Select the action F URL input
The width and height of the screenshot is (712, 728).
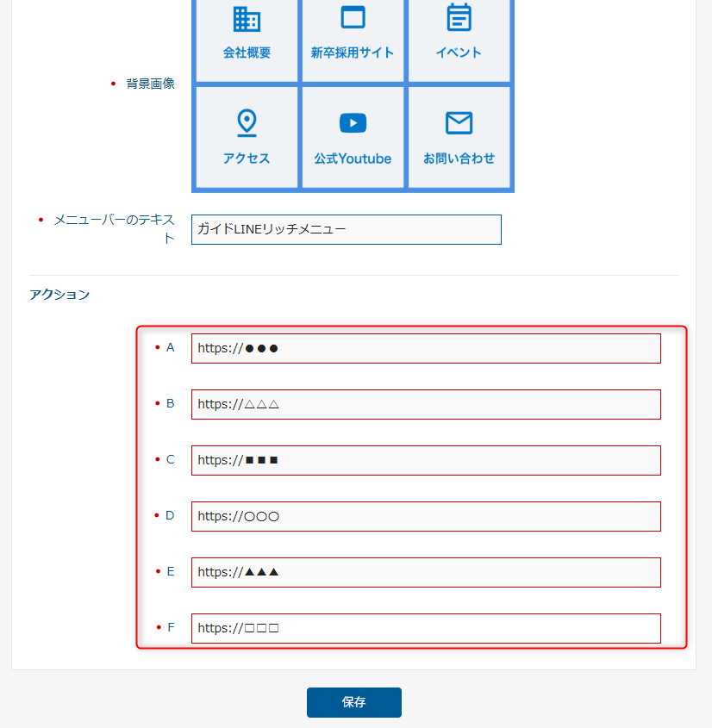[x=426, y=628]
